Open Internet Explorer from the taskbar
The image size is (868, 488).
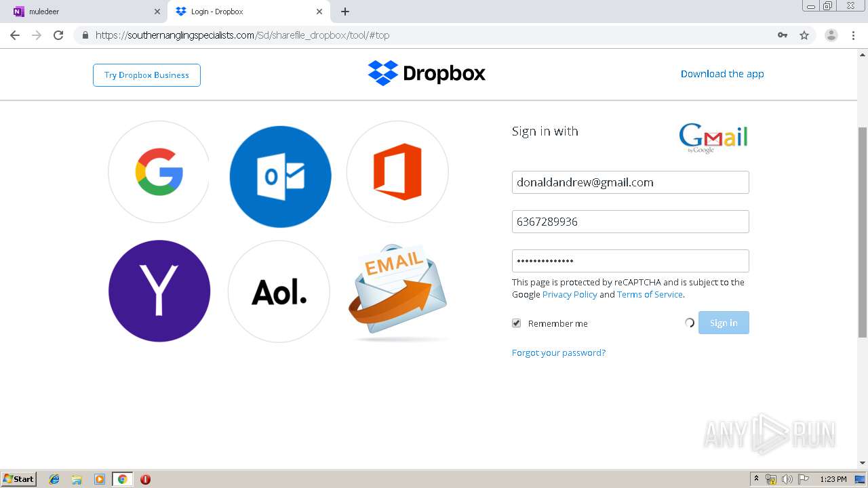point(55,479)
